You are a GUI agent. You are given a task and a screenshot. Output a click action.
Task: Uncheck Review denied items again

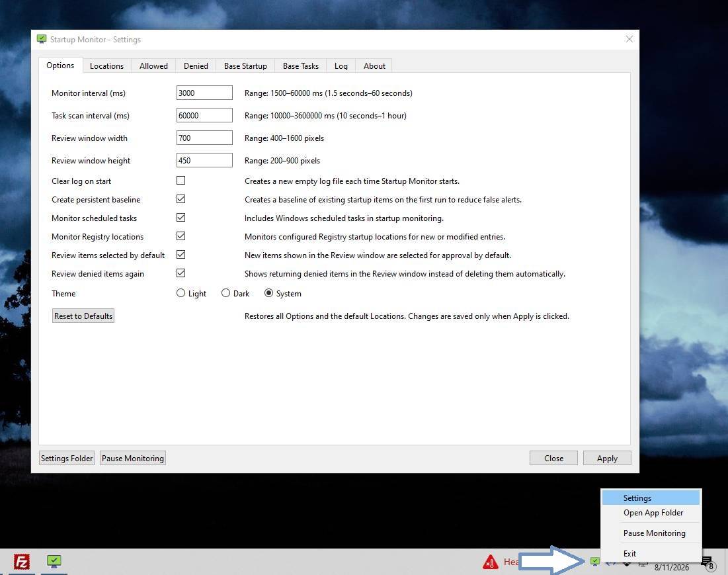(181, 273)
